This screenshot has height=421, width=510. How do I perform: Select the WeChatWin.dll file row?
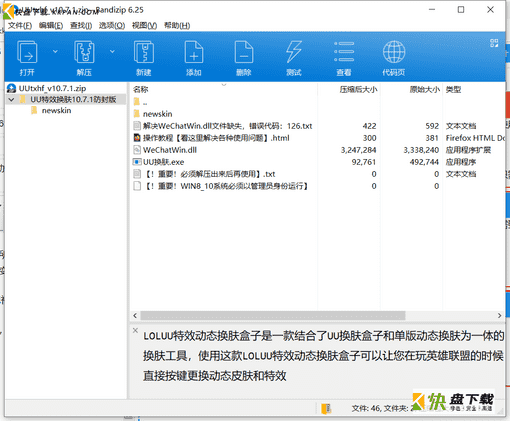pyautogui.click(x=318, y=150)
